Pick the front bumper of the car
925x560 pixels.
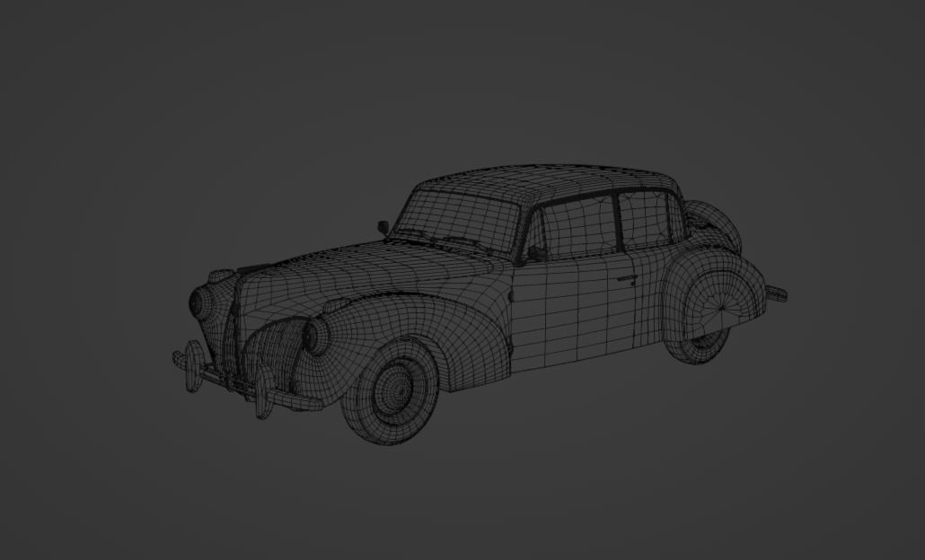click(247, 380)
